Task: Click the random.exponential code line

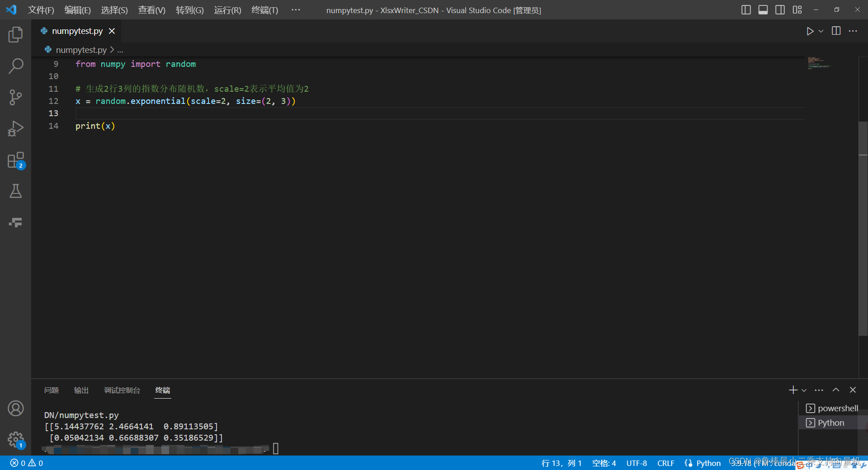Action: (x=185, y=101)
